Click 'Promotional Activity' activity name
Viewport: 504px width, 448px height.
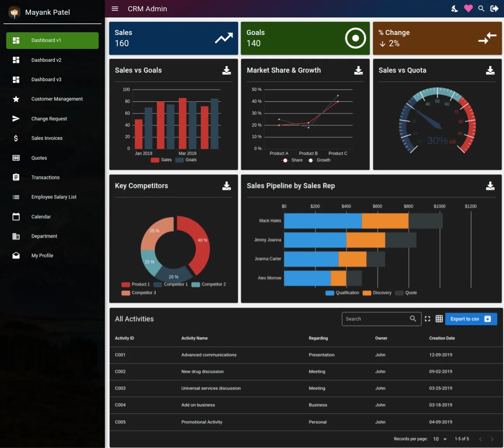point(202,422)
